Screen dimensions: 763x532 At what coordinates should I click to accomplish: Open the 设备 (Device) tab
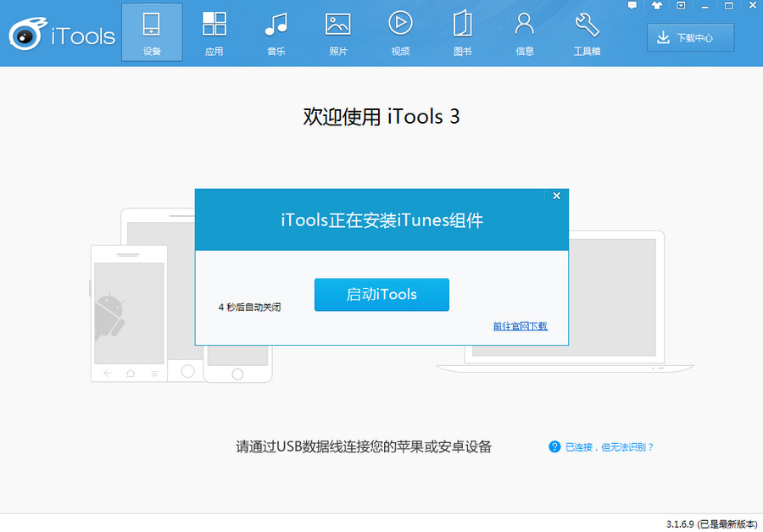[152, 33]
